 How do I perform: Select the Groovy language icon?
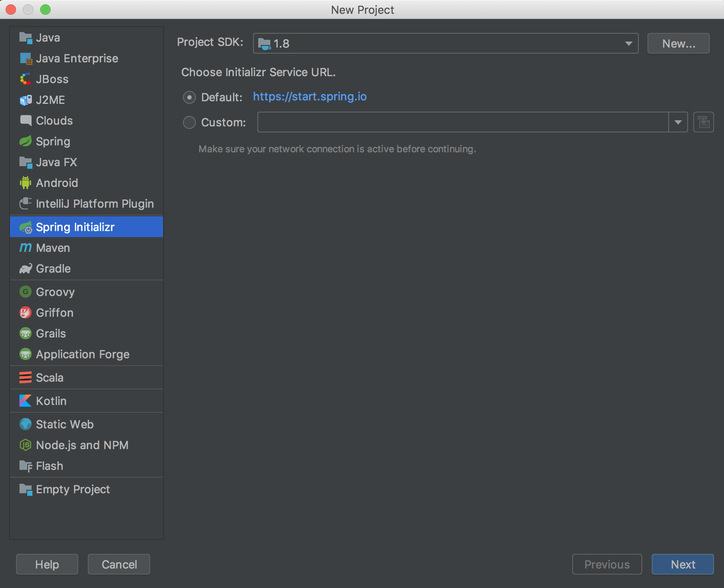click(x=26, y=292)
